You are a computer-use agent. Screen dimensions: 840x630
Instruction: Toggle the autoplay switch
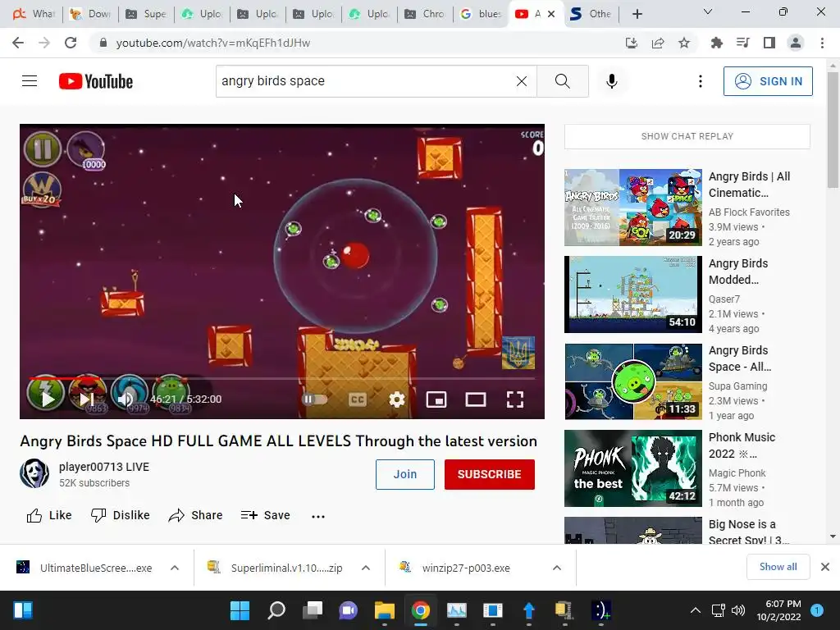pyautogui.click(x=314, y=399)
